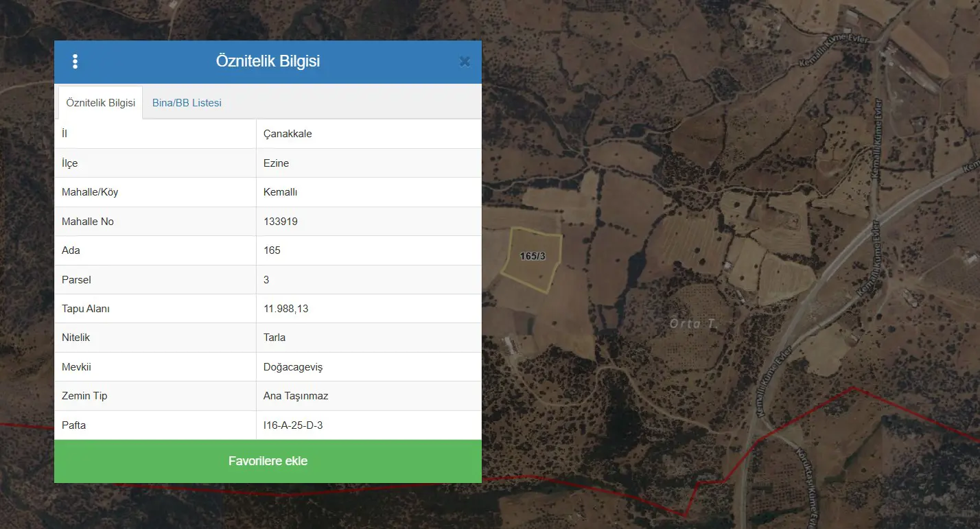
Task: Click the İlçe row label
Action: tap(70, 163)
